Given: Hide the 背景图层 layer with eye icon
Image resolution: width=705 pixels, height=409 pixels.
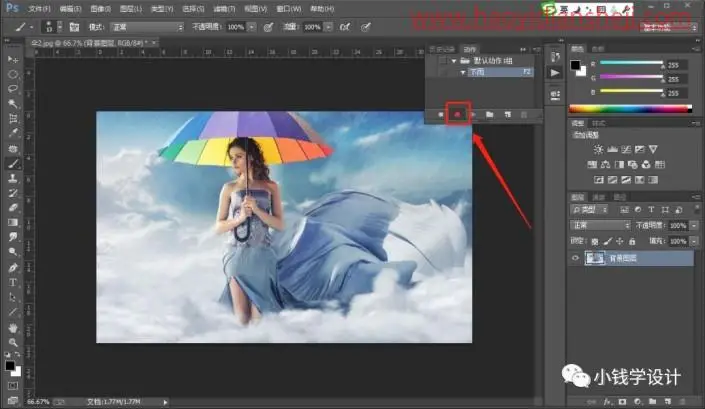Looking at the screenshot, I should coord(575,258).
